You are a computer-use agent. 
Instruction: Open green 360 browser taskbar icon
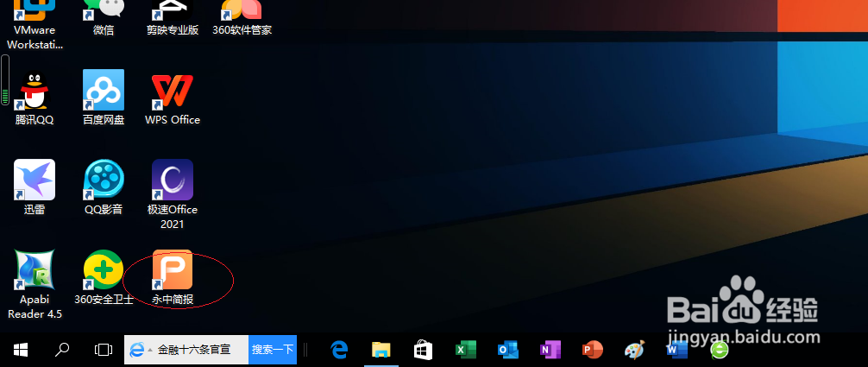click(719, 350)
